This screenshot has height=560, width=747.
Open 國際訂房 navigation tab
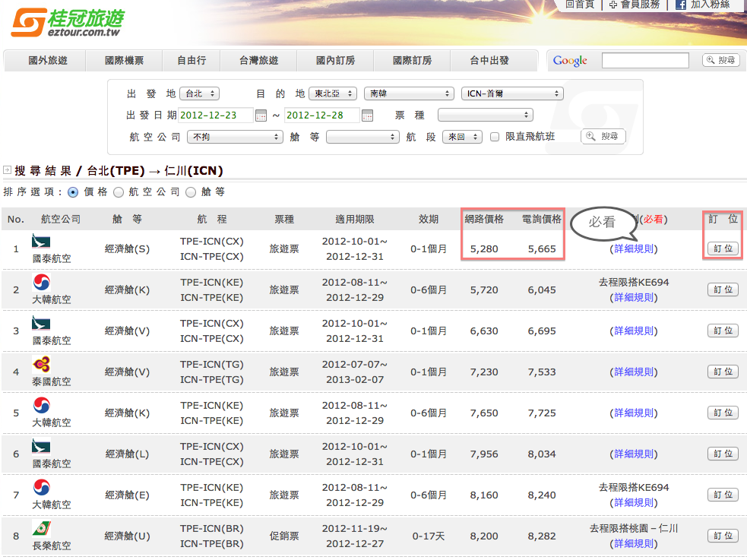click(412, 61)
